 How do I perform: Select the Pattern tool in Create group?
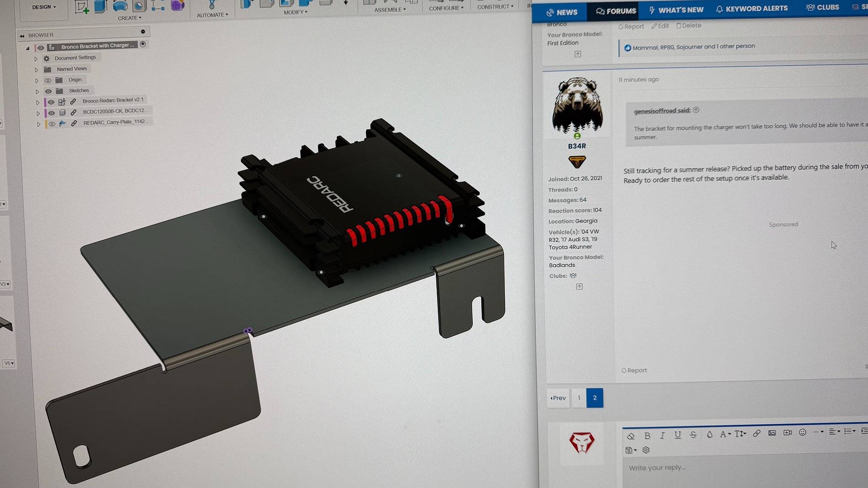pyautogui.click(x=158, y=5)
